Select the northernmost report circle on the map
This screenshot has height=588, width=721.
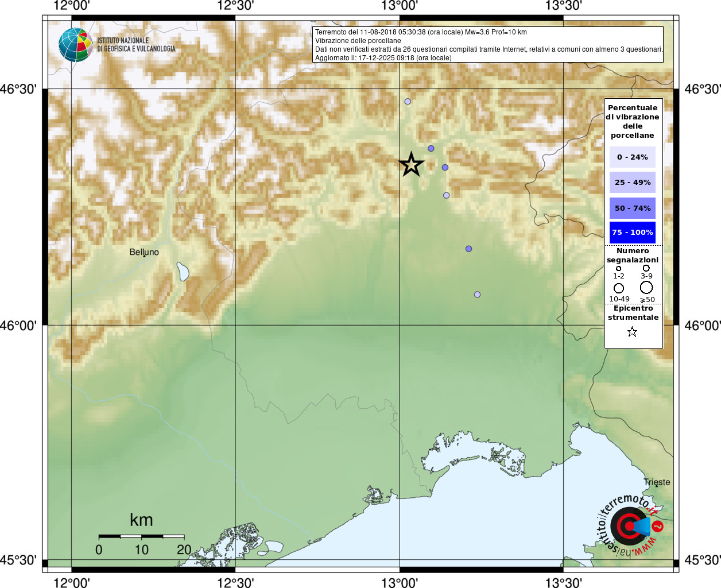tap(408, 102)
